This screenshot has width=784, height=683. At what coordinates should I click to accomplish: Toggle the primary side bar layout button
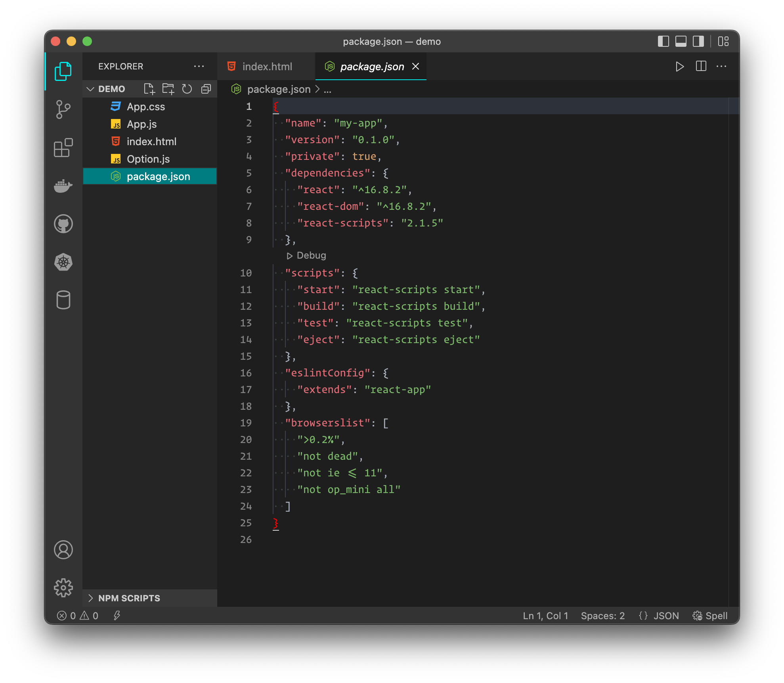pos(663,41)
